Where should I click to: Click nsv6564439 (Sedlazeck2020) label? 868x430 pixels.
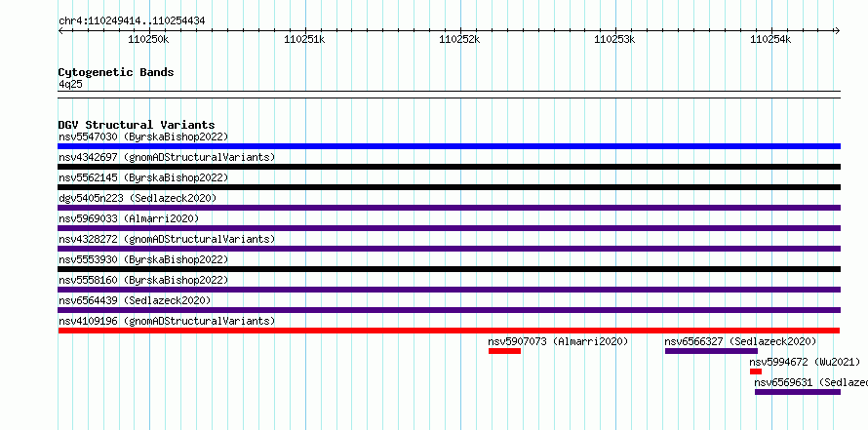[135, 300]
